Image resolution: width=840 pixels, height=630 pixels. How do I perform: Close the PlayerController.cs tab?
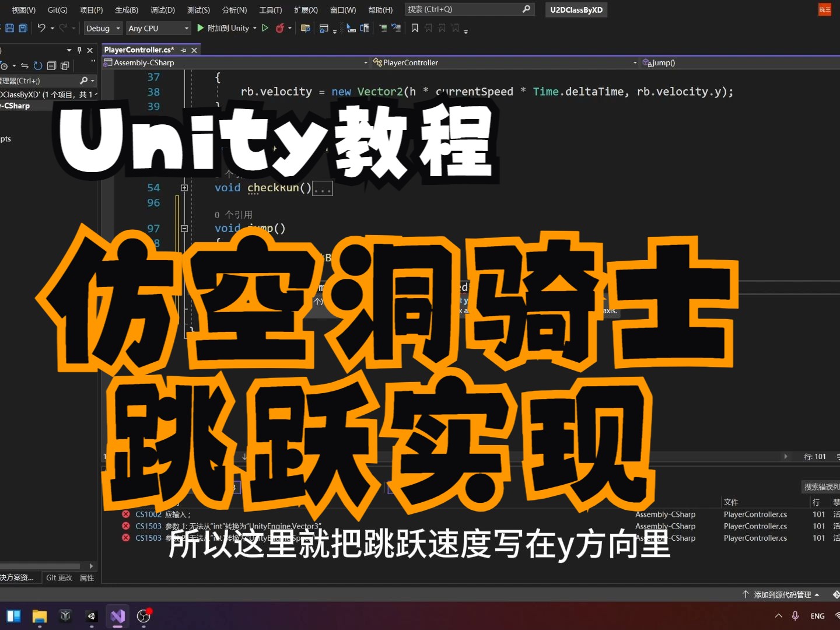tap(194, 50)
